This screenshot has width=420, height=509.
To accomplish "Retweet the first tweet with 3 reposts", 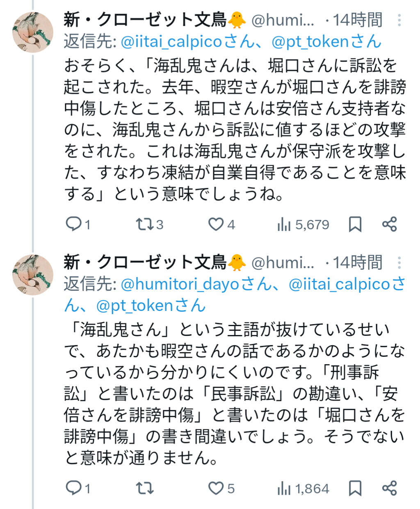I will (145, 224).
